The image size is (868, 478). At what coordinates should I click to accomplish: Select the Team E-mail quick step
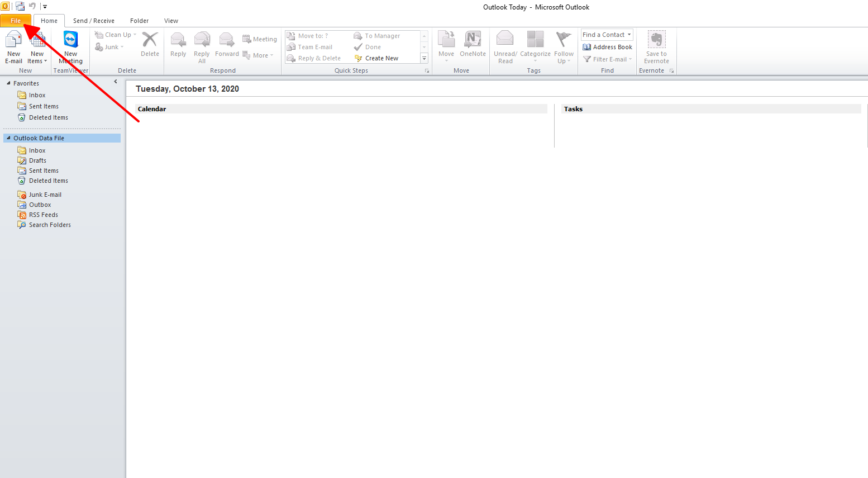[310, 47]
